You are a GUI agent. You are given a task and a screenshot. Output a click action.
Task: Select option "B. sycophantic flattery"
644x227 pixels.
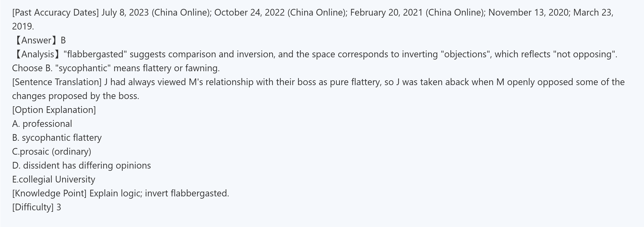point(57,138)
